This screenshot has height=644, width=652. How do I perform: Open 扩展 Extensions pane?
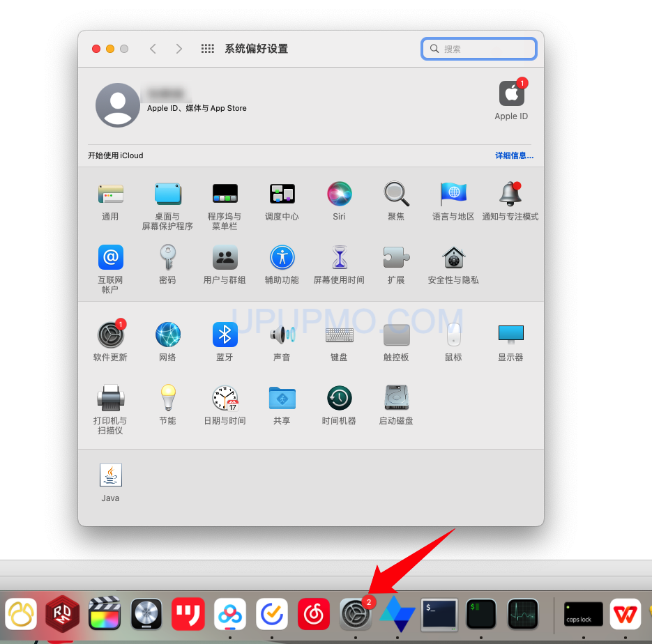396,257
